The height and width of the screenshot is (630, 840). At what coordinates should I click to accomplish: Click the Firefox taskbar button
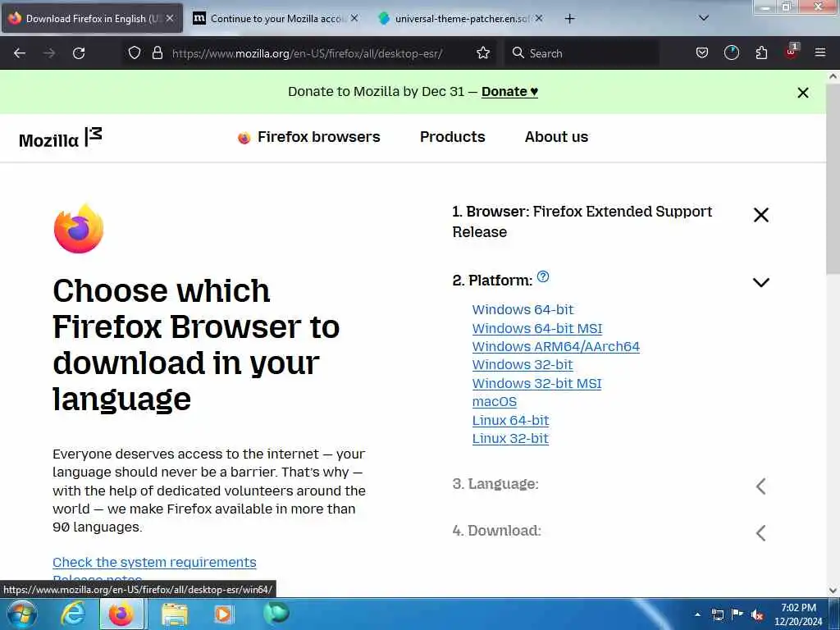point(121,614)
